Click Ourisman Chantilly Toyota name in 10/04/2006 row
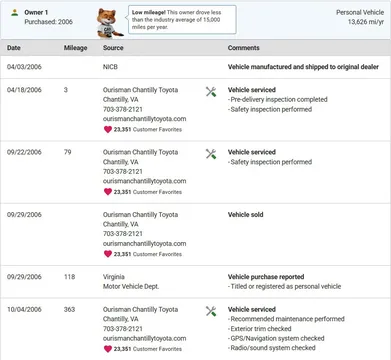This screenshot has height=360, width=391. pyautogui.click(x=140, y=309)
